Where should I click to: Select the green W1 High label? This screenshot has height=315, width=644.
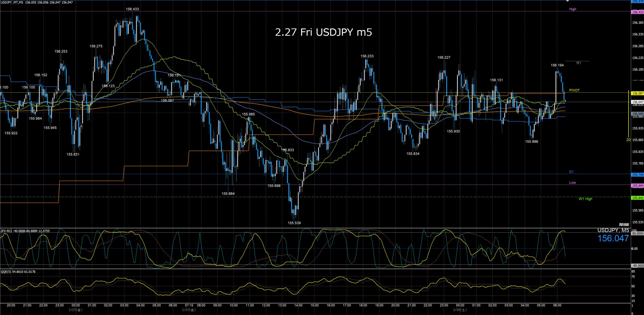pos(585,199)
